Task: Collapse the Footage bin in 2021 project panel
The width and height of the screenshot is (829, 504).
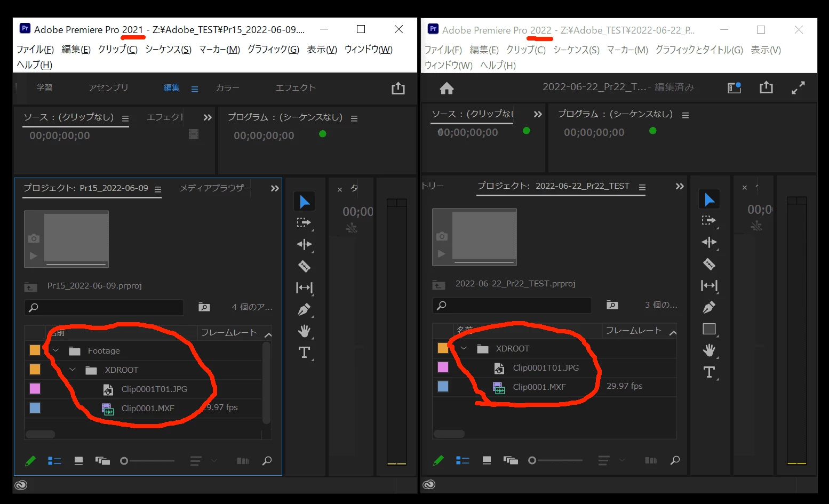Action: (55, 350)
